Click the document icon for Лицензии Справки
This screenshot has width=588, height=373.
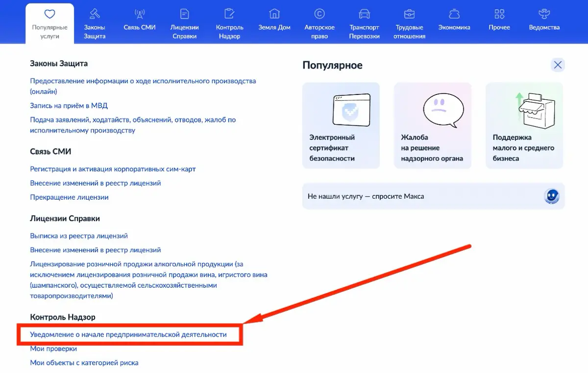point(184,14)
